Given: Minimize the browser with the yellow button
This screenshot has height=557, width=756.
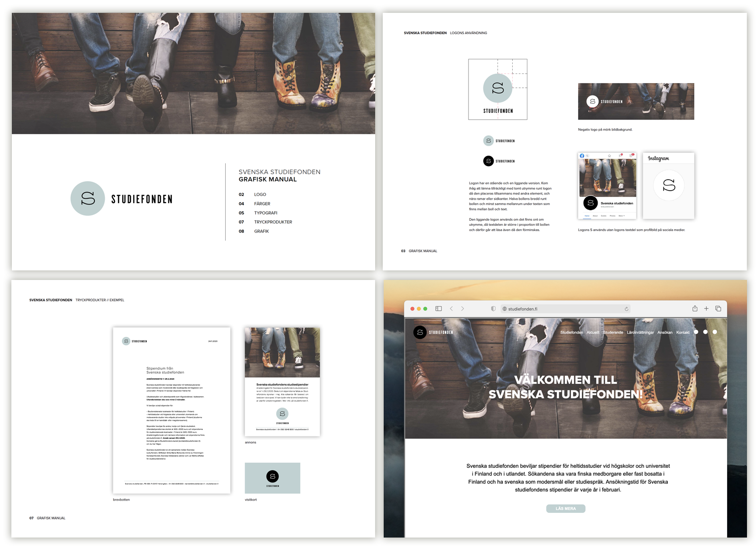Looking at the screenshot, I should click(419, 309).
